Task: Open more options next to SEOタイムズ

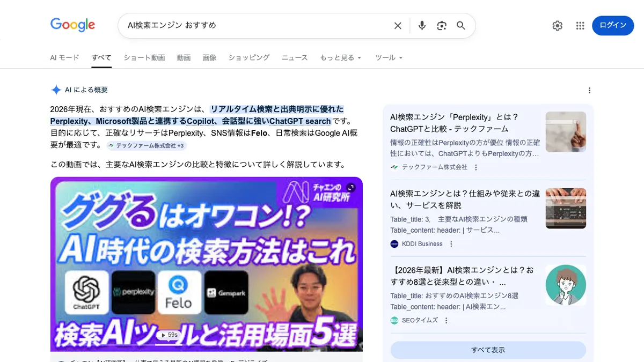Action: [446, 321]
